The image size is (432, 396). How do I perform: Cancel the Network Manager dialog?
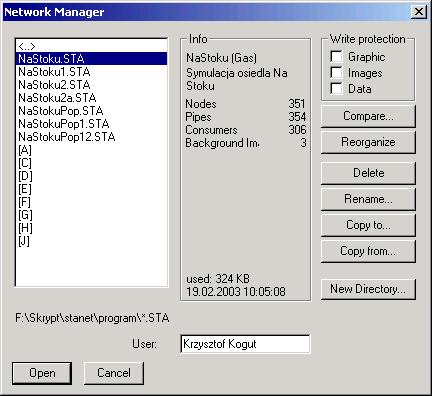pyautogui.click(x=114, y=373)
